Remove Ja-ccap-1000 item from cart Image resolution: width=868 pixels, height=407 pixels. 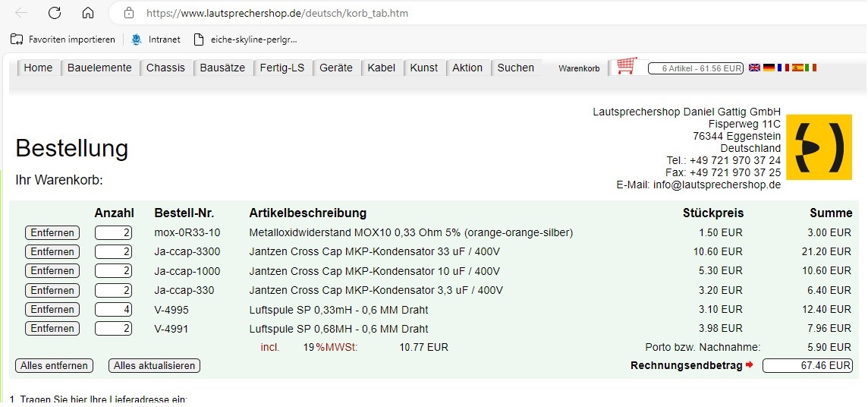tap(52, 271)
